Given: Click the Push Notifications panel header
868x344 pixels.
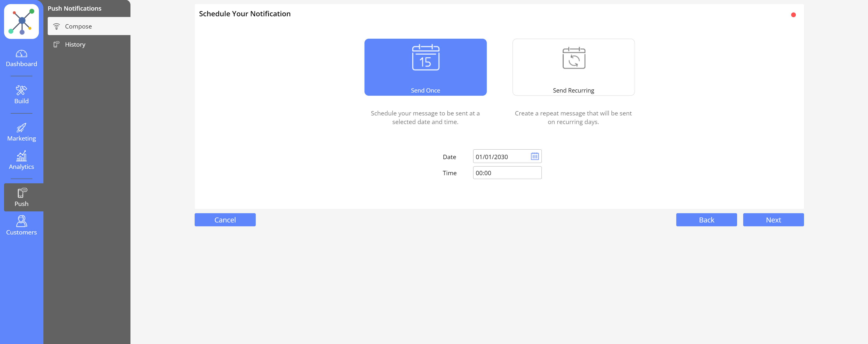Looking at the screenshot, I should click(x=74, y=8).
